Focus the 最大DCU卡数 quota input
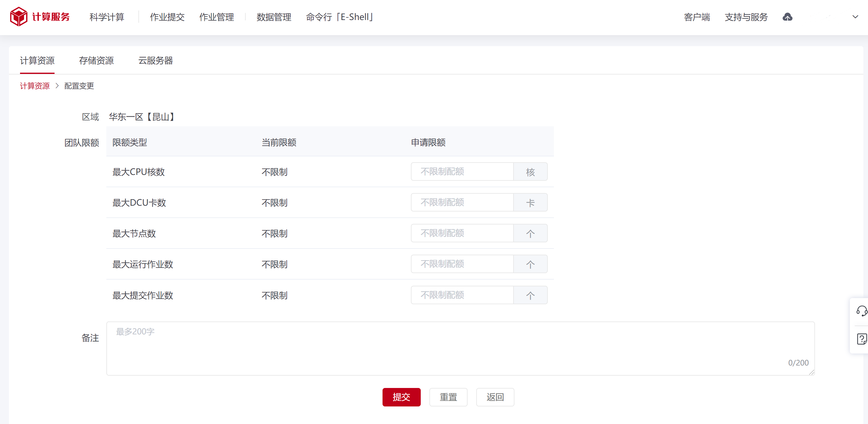This screenshot has height=424, width=868. click(x=462, y=202)
